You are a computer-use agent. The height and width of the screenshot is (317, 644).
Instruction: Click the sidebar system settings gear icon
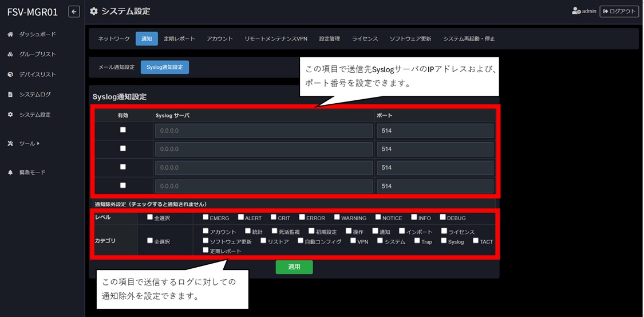click(11, 115)
